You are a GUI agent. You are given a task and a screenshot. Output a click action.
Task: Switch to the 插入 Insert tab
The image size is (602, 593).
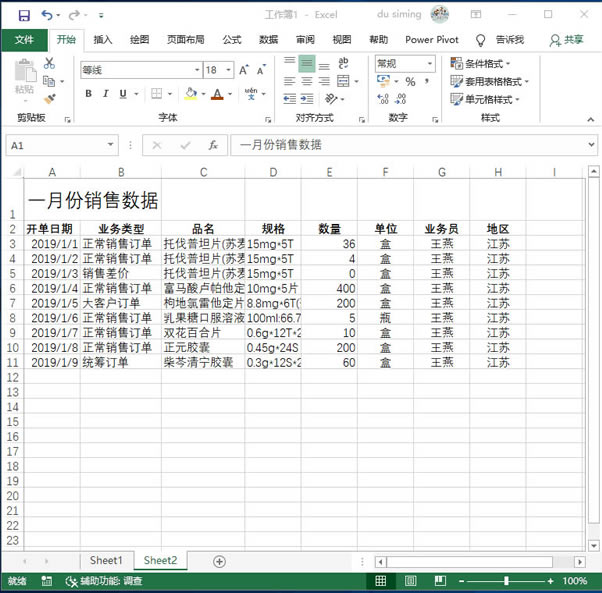pyautogui.click(x=103, y=40)
